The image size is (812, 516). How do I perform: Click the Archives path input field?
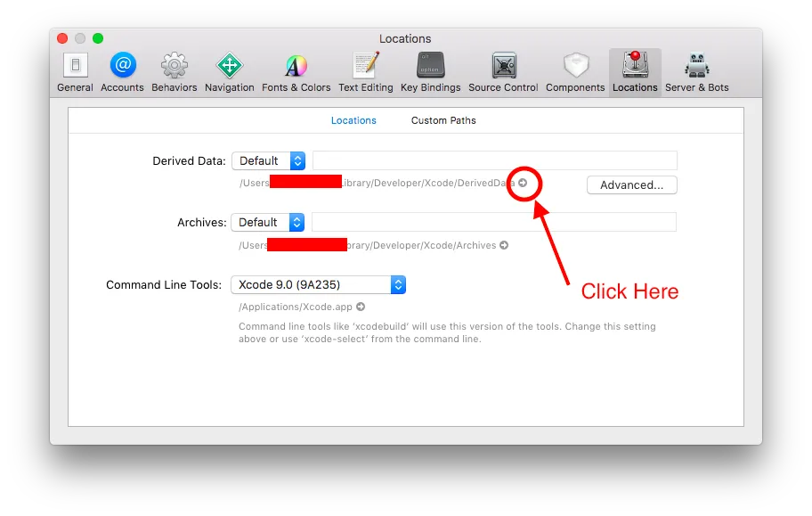[494, 223]
